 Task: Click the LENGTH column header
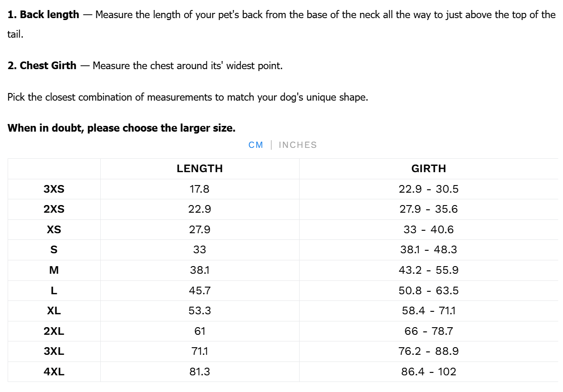click(x=199, y=168)
